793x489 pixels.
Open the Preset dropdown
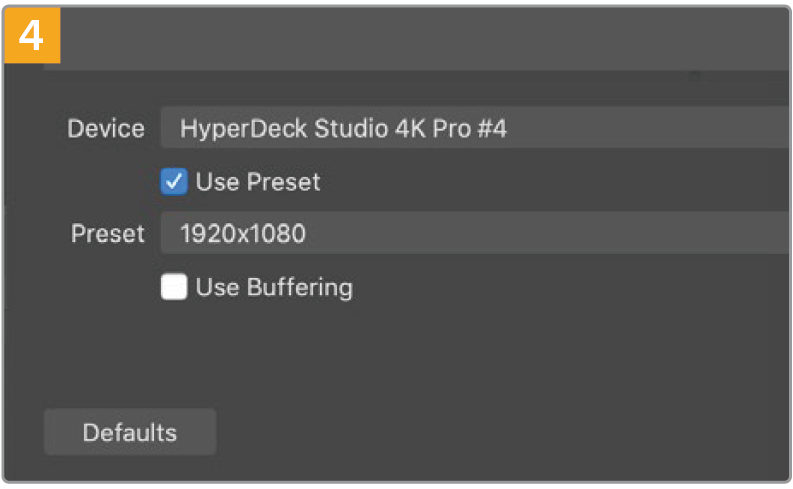[x=476, y=235]
